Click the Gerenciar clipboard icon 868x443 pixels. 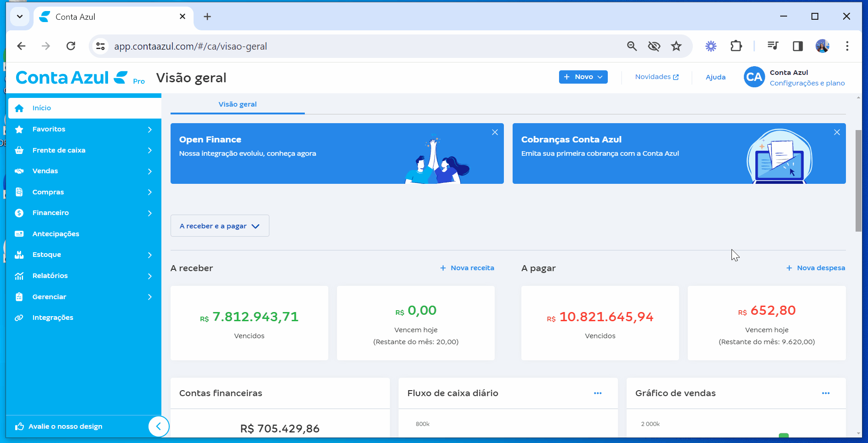pyautogui.click(x=19, y=297)
